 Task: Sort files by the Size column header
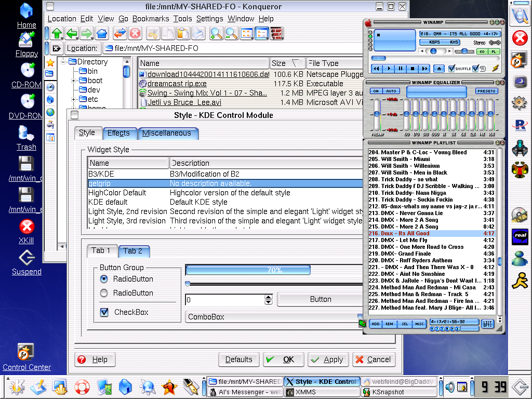coord(287,63)
